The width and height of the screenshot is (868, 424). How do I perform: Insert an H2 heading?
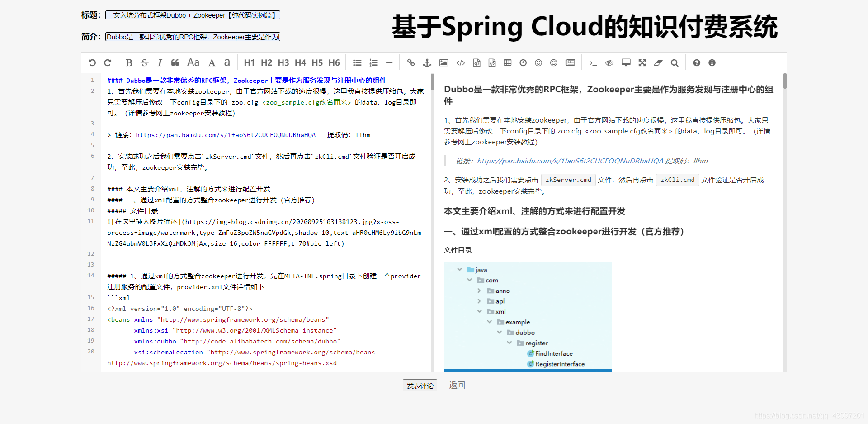266,63
